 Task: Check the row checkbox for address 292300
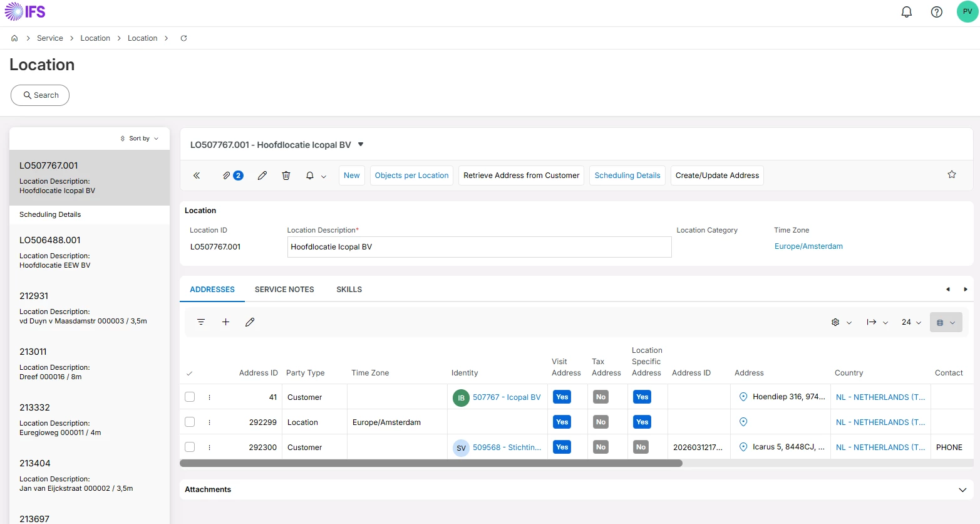click(x=190, y=447)
